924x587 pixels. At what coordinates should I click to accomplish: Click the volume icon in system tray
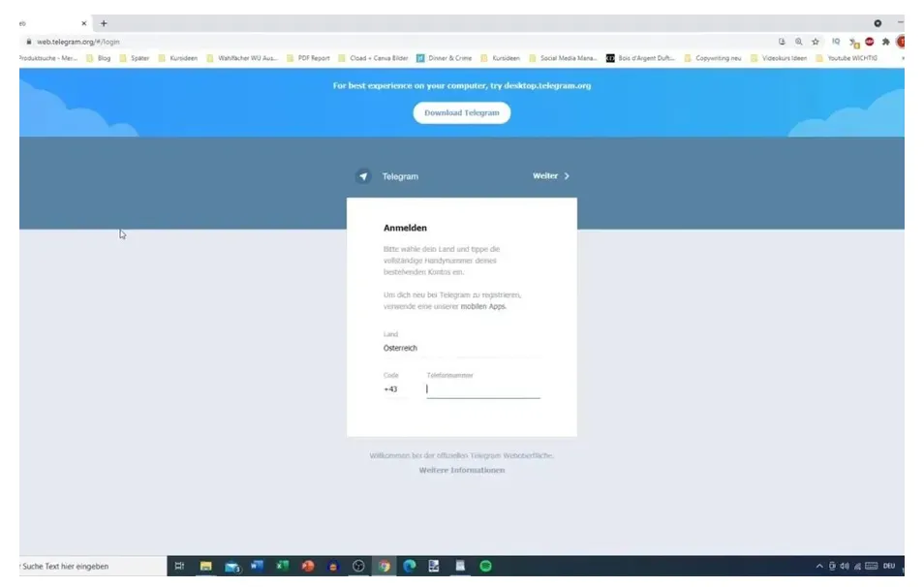click(845, 567)
